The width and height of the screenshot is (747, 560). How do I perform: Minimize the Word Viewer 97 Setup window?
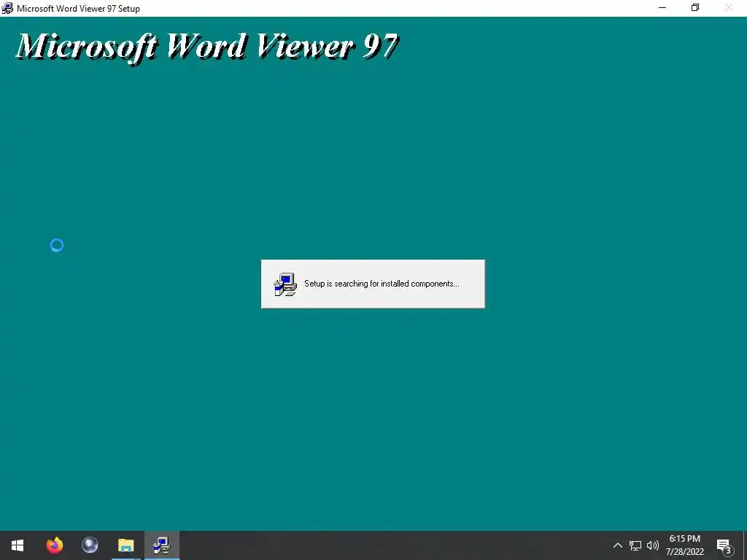click(x=662, y=7)
